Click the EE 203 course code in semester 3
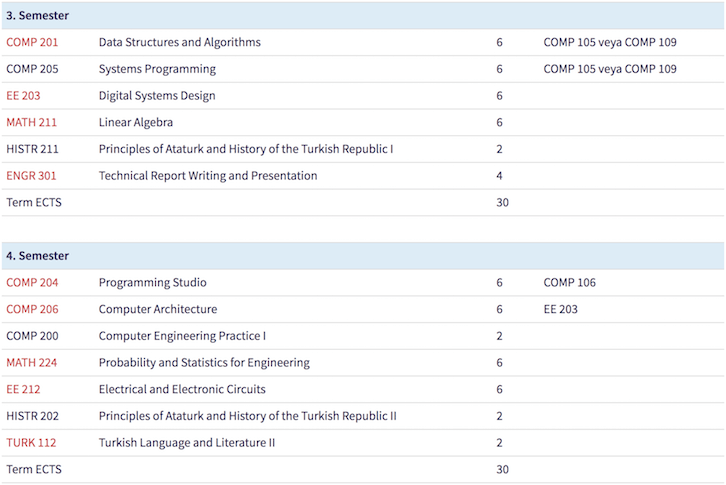This screenshot has width=726, height=485. (x=24, y=96)
